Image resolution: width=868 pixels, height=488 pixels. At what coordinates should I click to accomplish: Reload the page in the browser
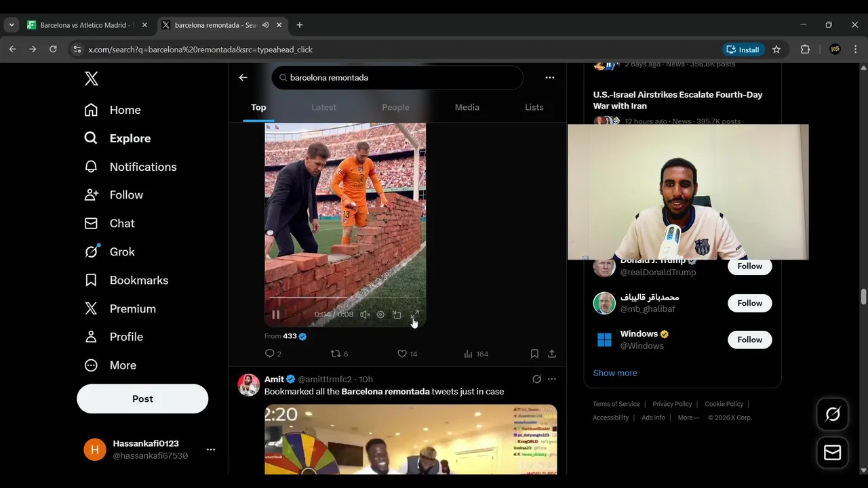[x=53, y=49]
